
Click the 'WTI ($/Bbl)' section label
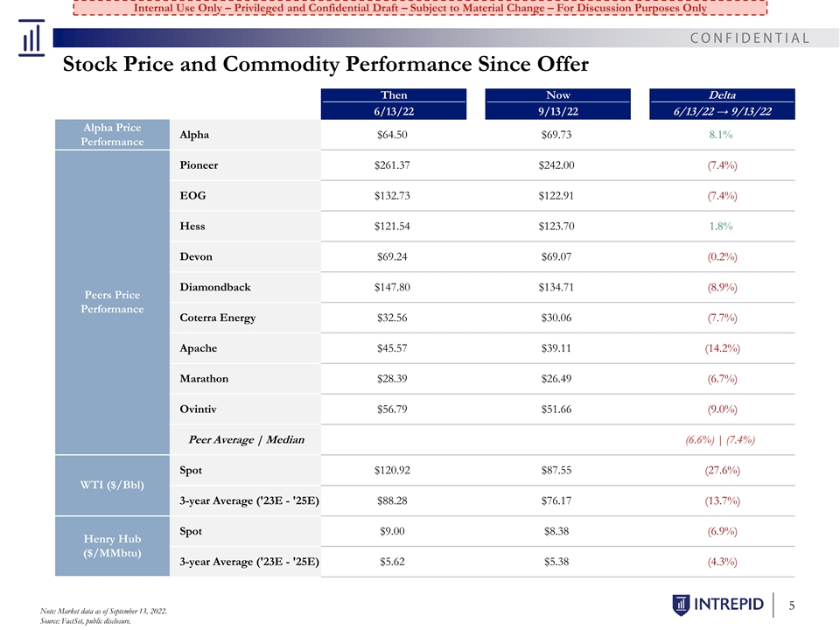112,485
